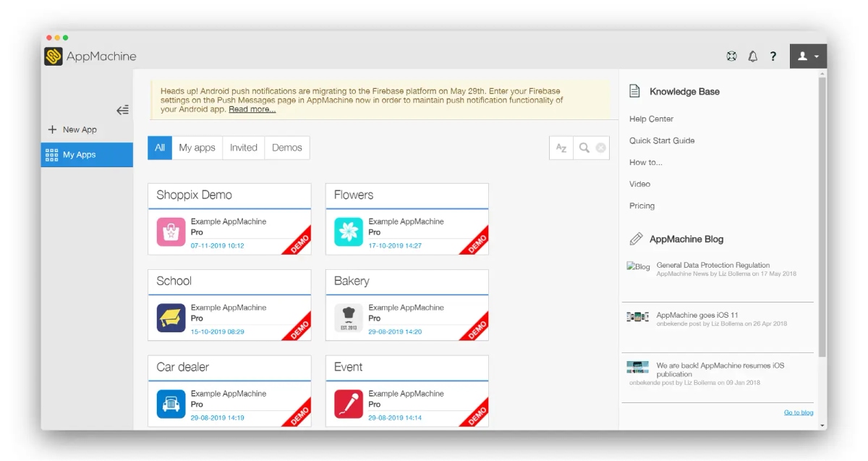
Task: Click the right panel vertical scrollbar
Action: 822,217
